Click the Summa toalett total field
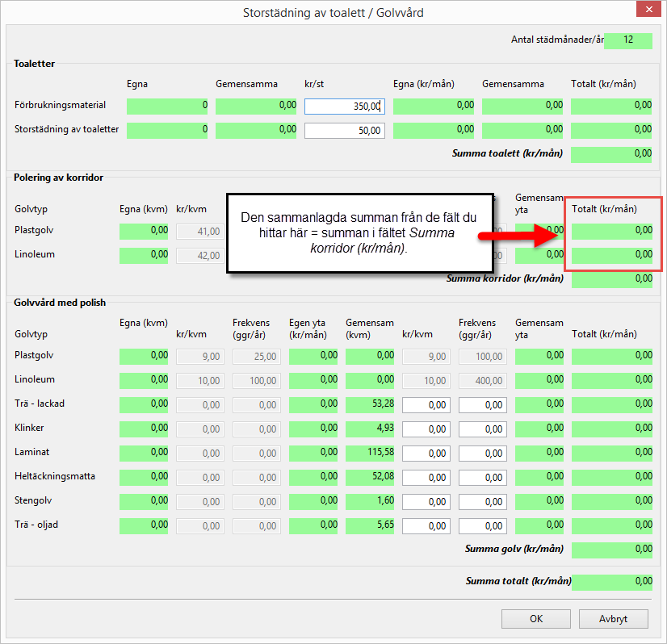The image size is (667, 644). (x=611, y=154)
